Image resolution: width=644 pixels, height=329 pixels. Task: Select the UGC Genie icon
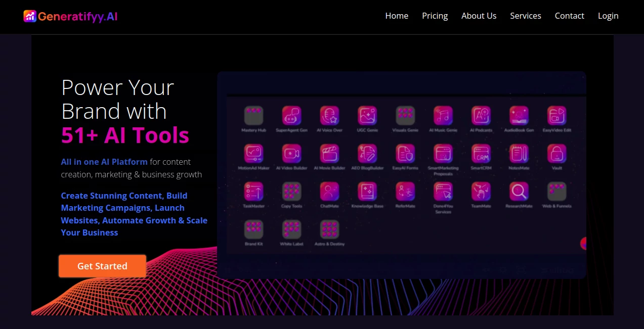click(367, 115)
